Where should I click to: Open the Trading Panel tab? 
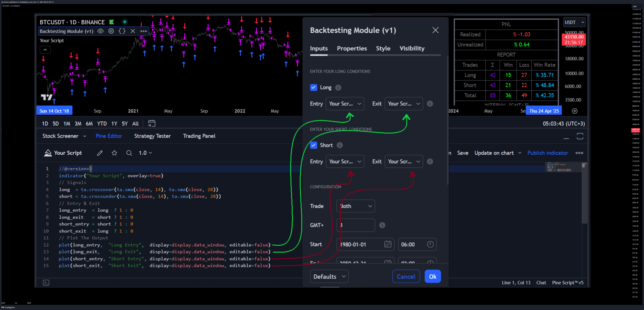(x=199, y=136)
